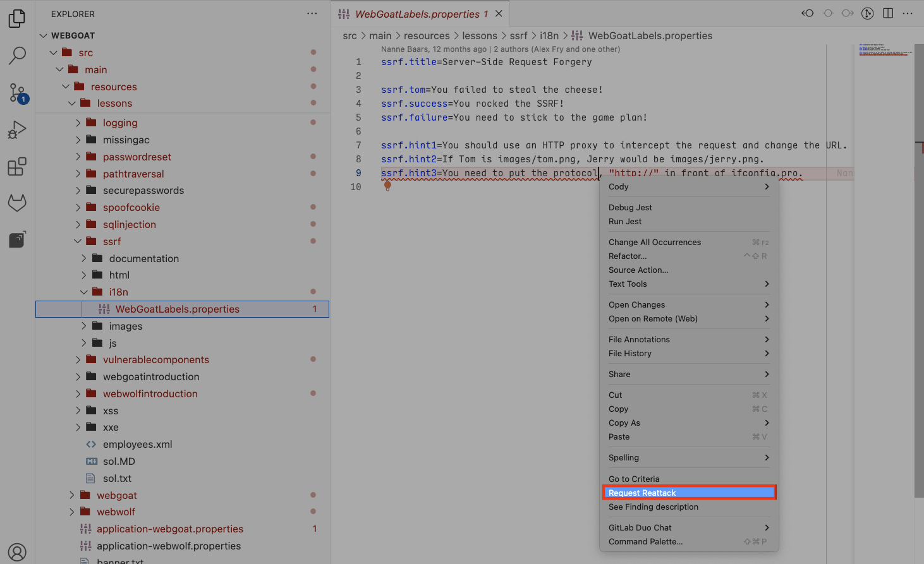Click the sol.txt file icon
This screenshot has width=924, height=564.
tap(91, 478)
